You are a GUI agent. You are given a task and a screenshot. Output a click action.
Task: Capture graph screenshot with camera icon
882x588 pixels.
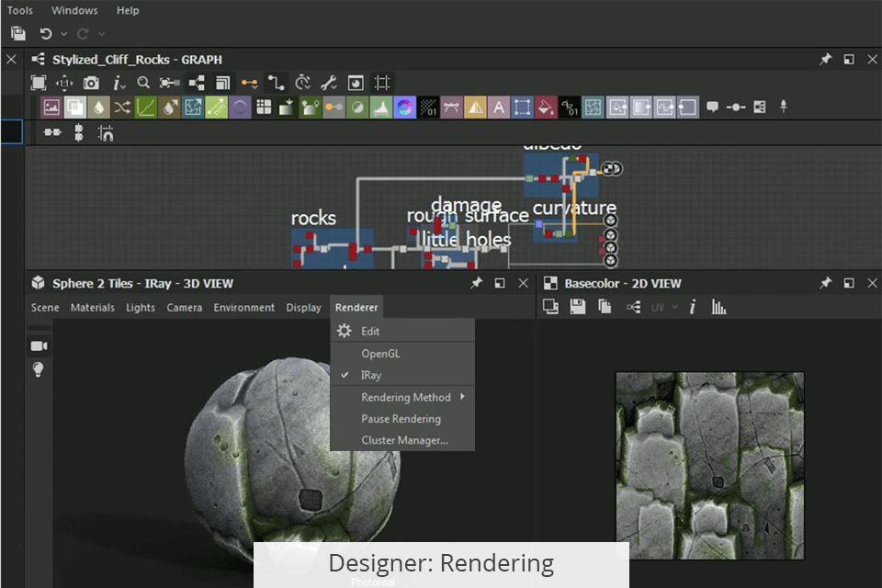(91, 84)
